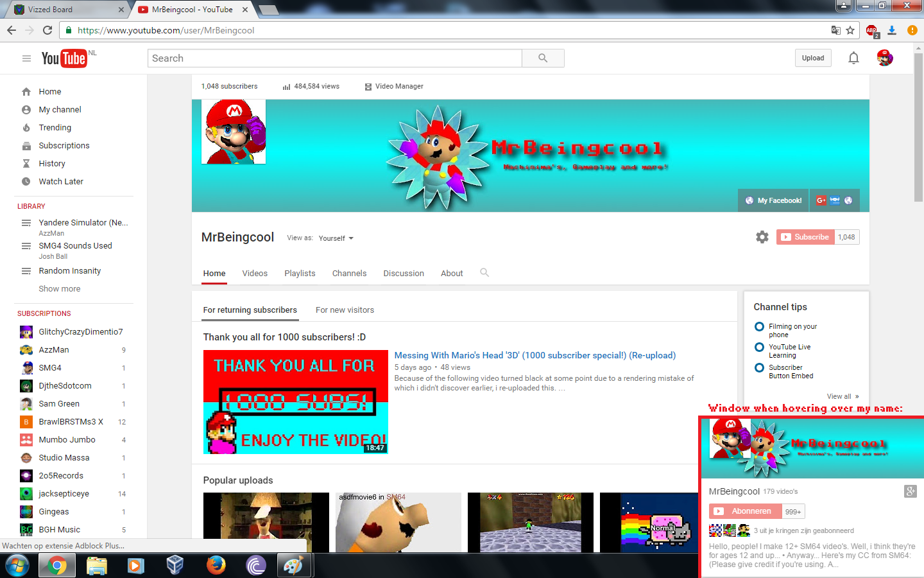
Task: Select Filming on your phone tip
Action: tap(759, 327)
